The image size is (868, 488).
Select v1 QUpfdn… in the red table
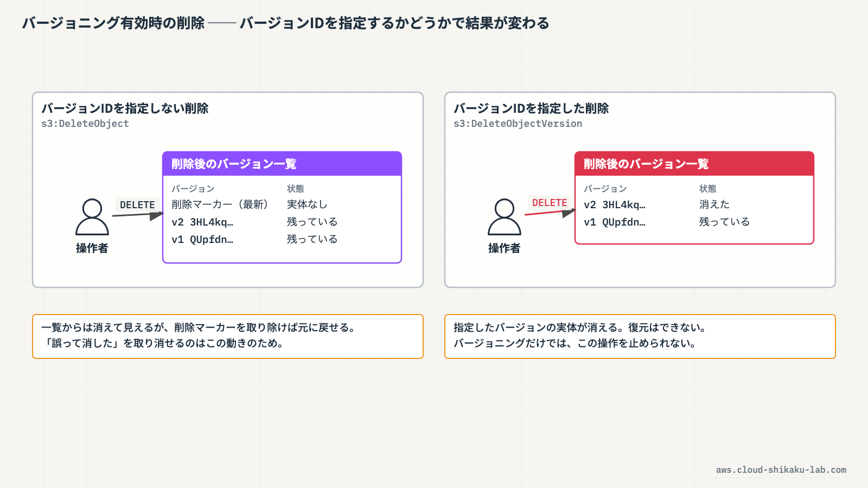615,222
